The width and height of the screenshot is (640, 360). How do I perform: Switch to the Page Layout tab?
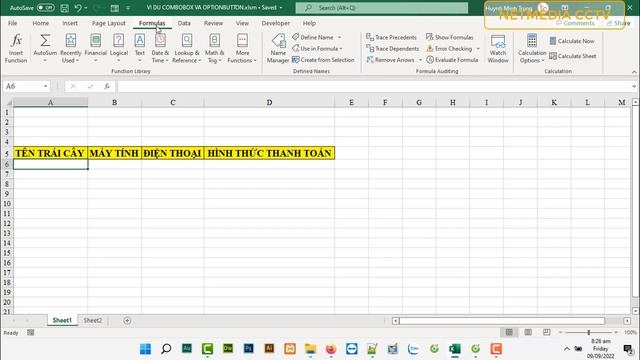coord(109,23)
